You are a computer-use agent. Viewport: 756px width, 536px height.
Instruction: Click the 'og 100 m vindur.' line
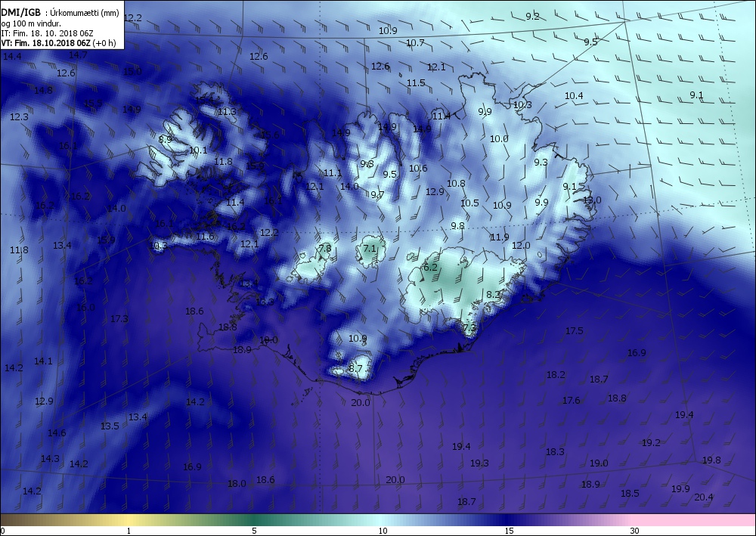(x=31, y=23)
